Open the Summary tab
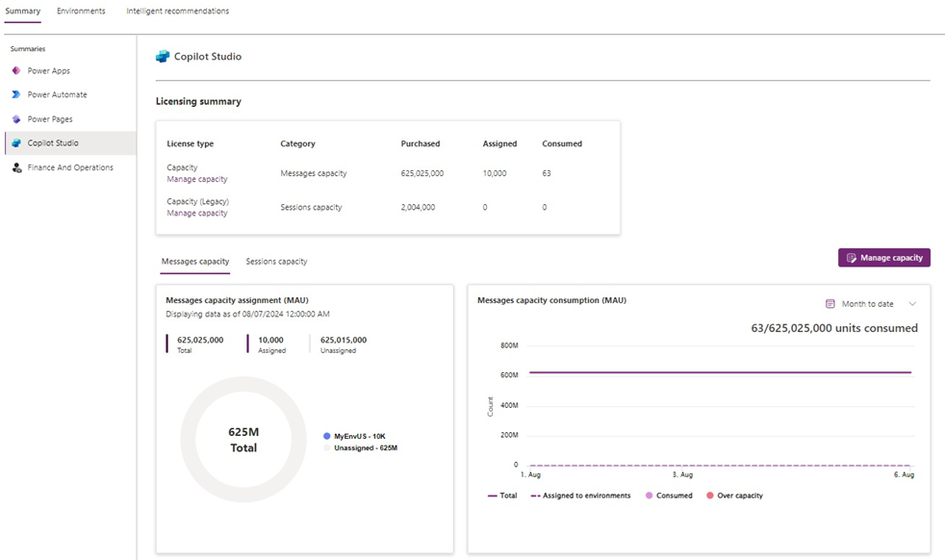Viewport: 945px width, 560px height. [x=23, y=11]
